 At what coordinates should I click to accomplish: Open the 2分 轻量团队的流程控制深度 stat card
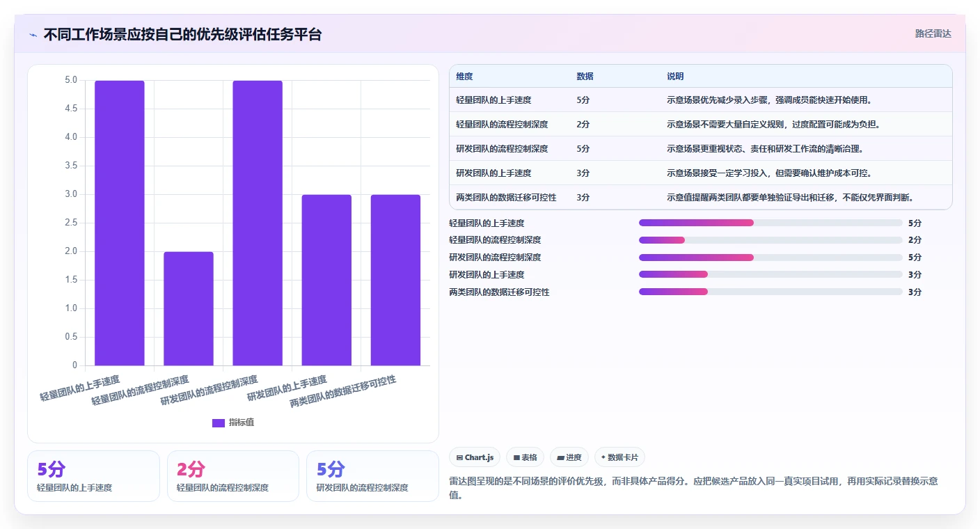point(233,476)
